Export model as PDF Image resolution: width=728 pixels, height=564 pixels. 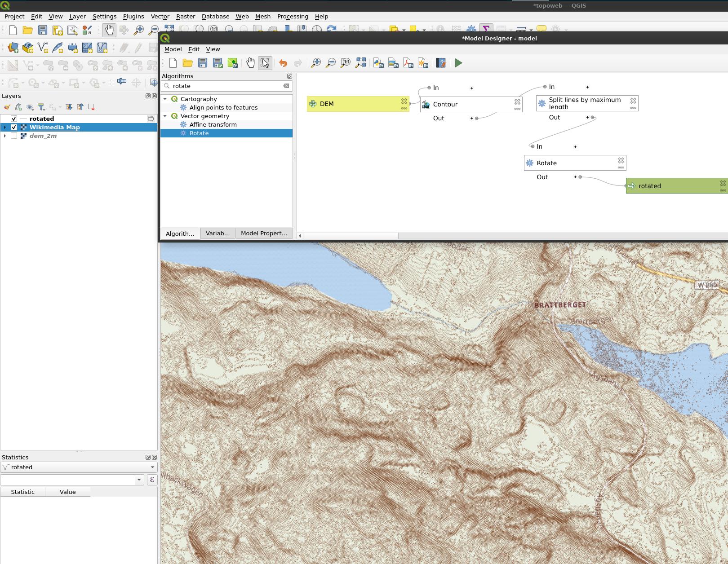(408, 63)
